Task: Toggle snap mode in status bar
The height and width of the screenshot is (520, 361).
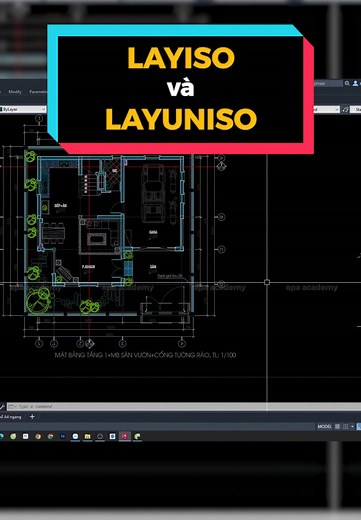Action: (x=345, y=426)
